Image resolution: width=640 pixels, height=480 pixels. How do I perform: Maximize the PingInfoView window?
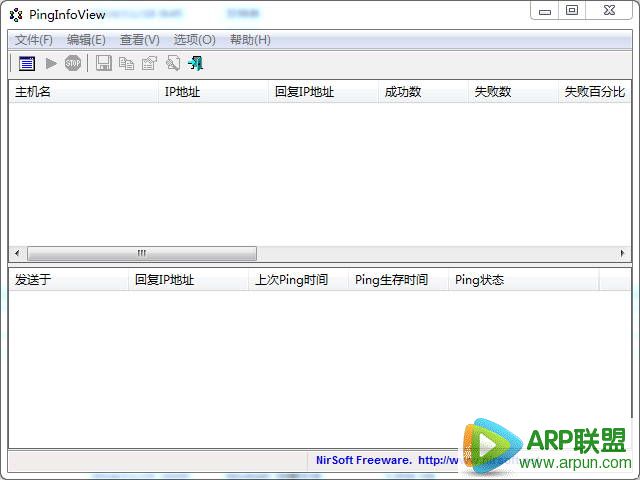coord(572,10)
